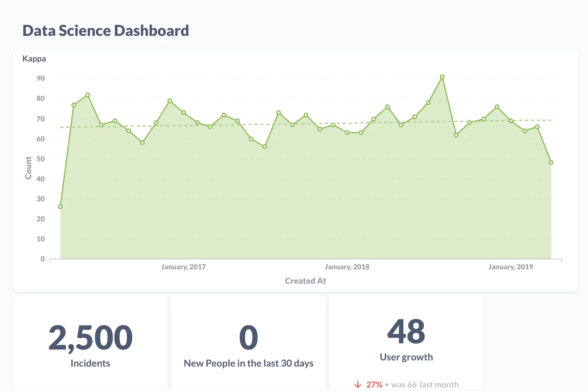Click the last data point at 48

(x=551, y=163)
